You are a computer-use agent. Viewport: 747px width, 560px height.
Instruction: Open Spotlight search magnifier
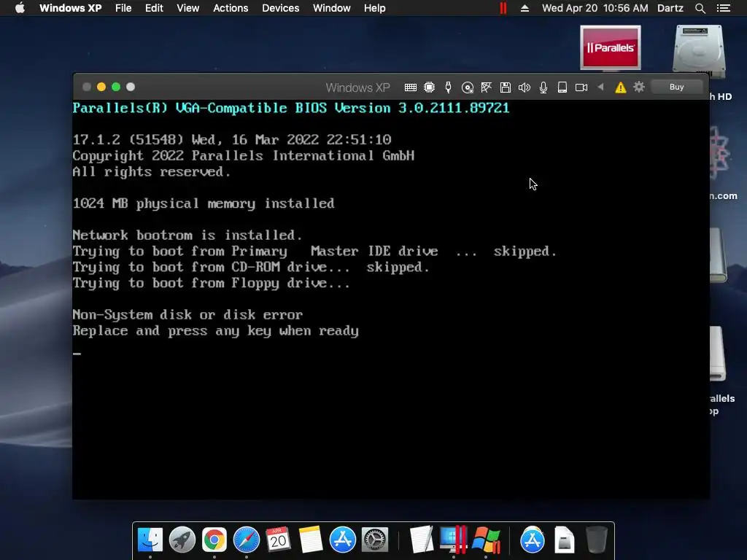700,8
